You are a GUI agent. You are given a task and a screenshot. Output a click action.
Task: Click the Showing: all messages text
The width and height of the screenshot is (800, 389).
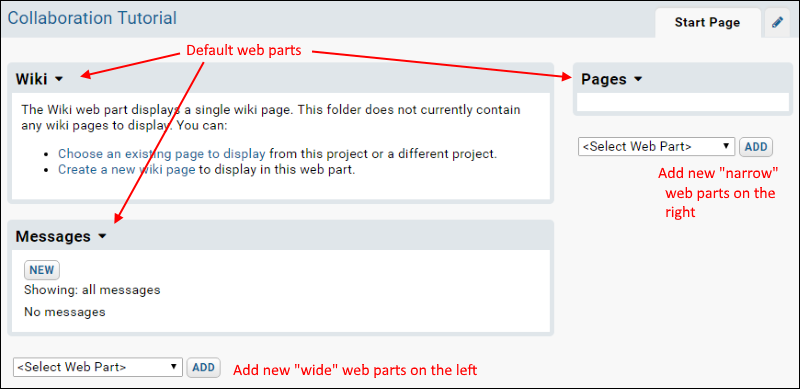coord(92,290)
